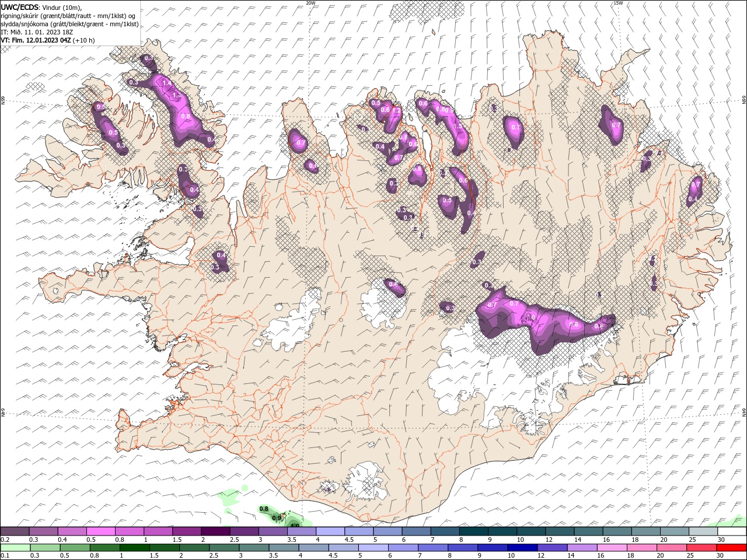The width and height of the screenshot is (747, 560).
Task: Click pale green rain swatch starting at 0.1
Action: tap(15, 548)
